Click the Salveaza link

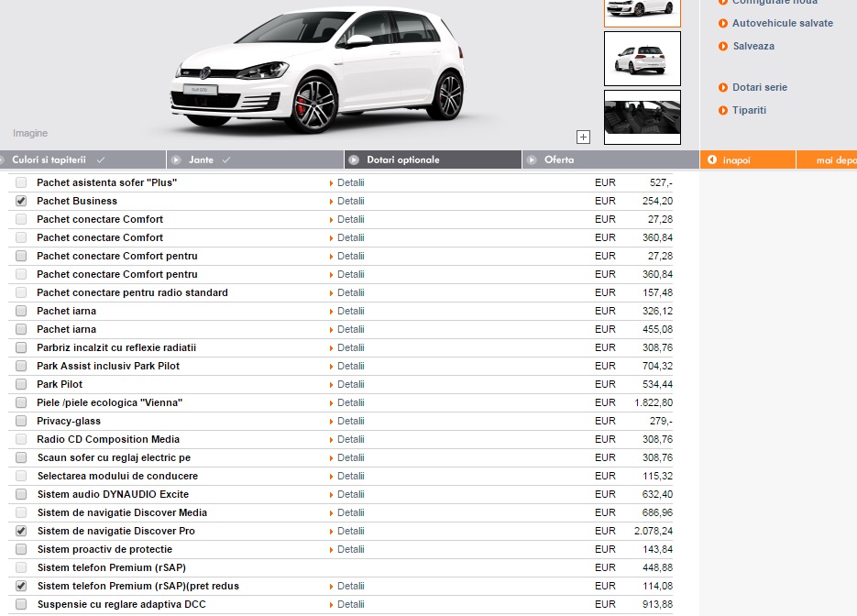[x=753, y=46]
